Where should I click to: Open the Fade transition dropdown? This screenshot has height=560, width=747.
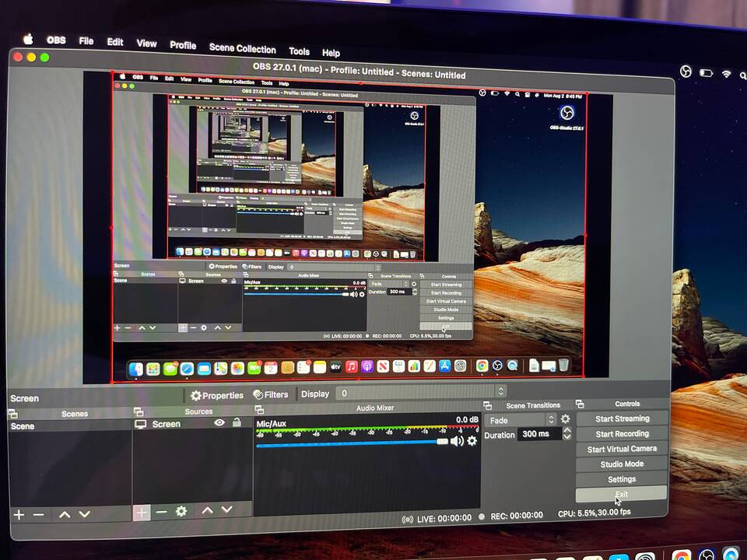[521, 419]
